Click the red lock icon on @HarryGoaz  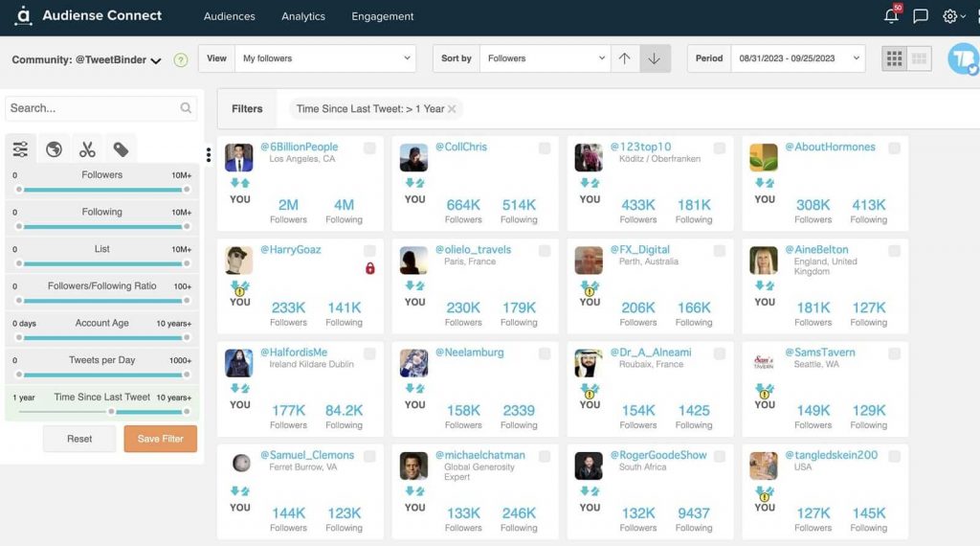[x=370, y=268]
